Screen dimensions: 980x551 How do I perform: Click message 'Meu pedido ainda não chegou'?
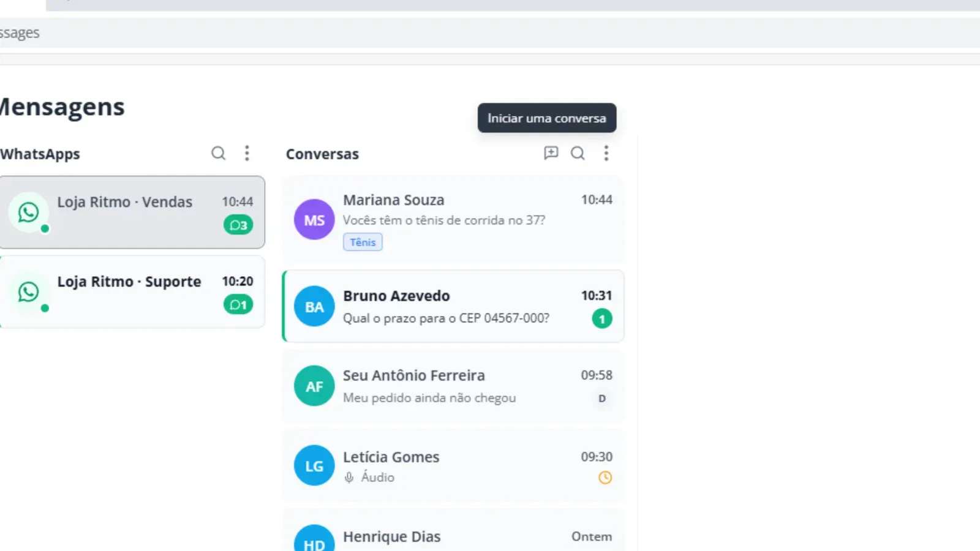(429, 398)
